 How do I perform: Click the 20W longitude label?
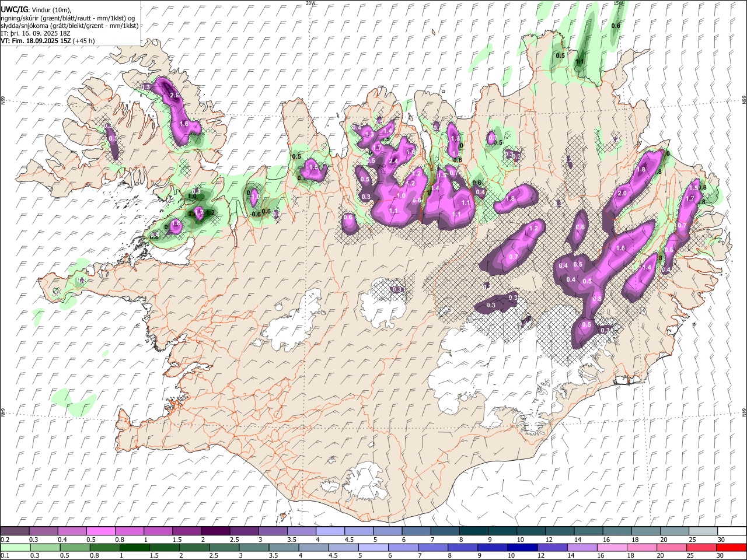point(311,3)
